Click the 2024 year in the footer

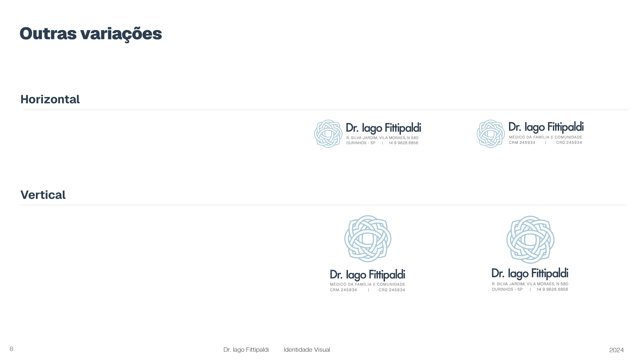[616, 350]
